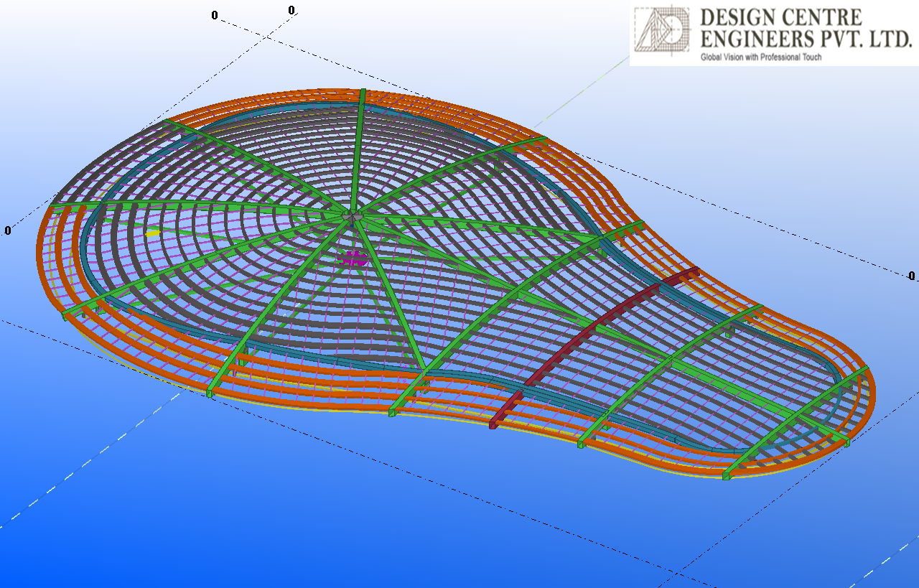919x588 pixels.
Task: Click the Global Vision with Professional Touch tagline
Action: (760, 57)
